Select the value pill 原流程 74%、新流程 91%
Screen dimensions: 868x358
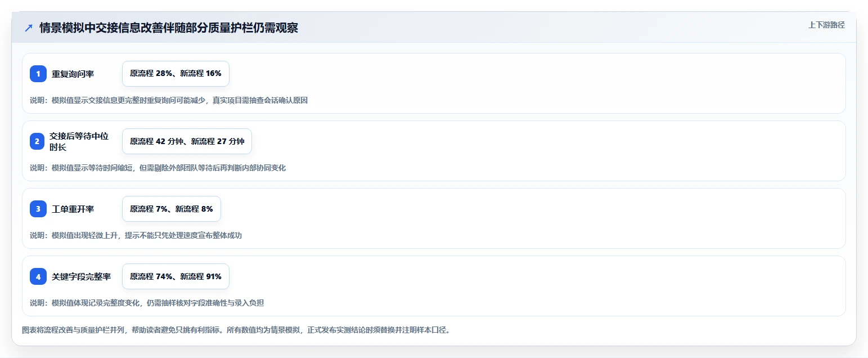coord(176,276)
